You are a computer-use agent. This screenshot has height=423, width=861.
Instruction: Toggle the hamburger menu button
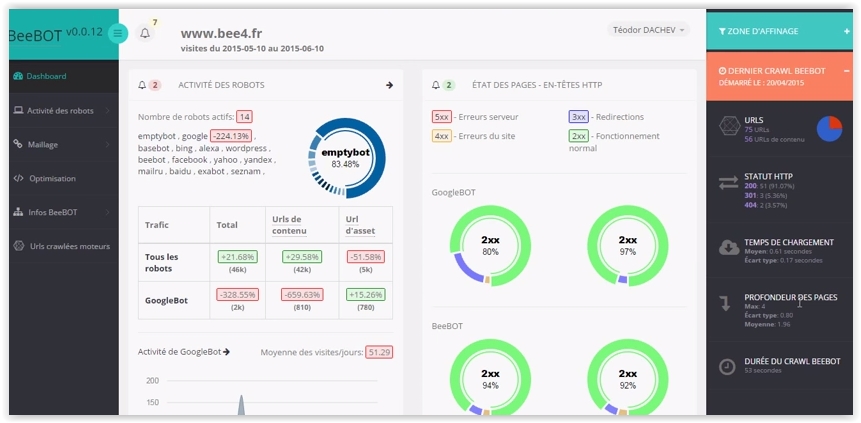click(x=118, y=34)
